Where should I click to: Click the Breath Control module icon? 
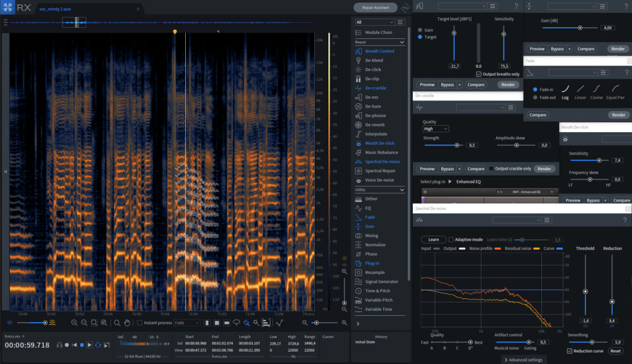[359, 51]
